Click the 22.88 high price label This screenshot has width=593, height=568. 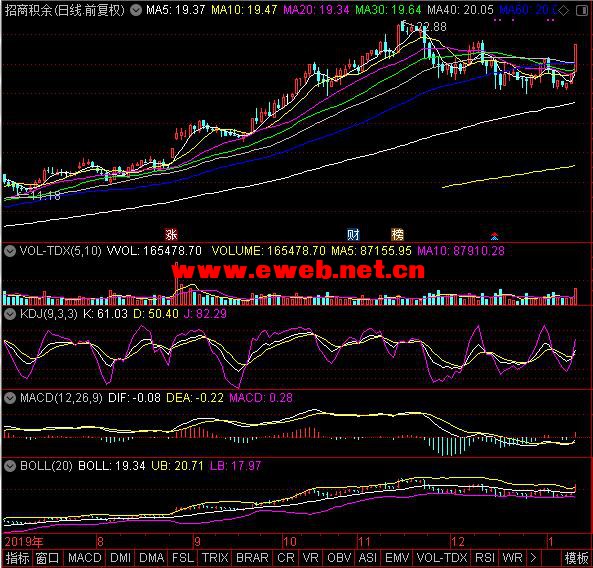(431, 27)
